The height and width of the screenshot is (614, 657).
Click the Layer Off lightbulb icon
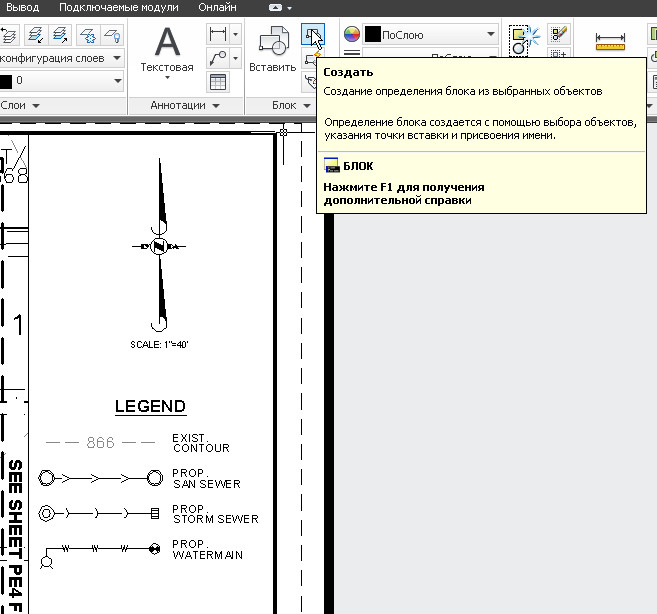pos(112,35)
